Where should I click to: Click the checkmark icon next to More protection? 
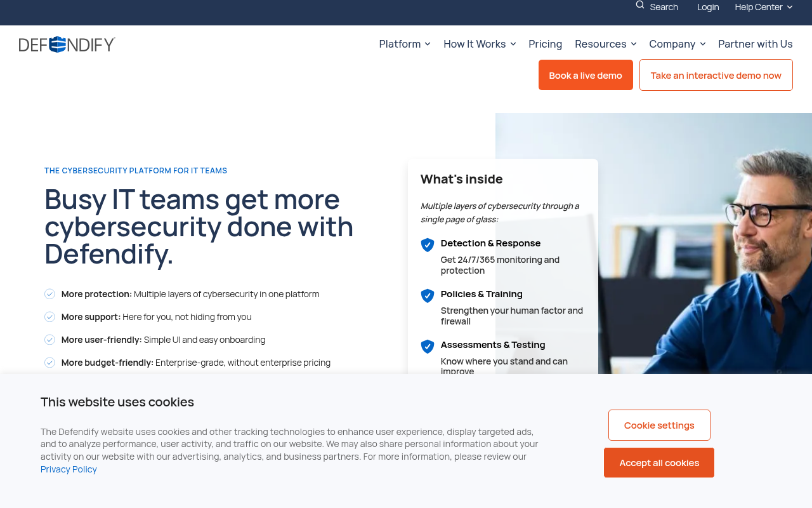tap(49, 294)
